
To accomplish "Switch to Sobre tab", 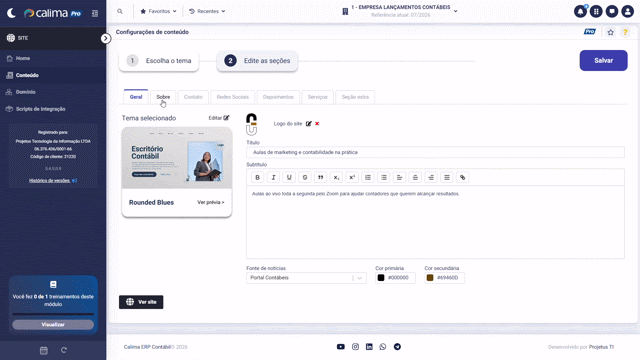I will click(x=163, y=97).
